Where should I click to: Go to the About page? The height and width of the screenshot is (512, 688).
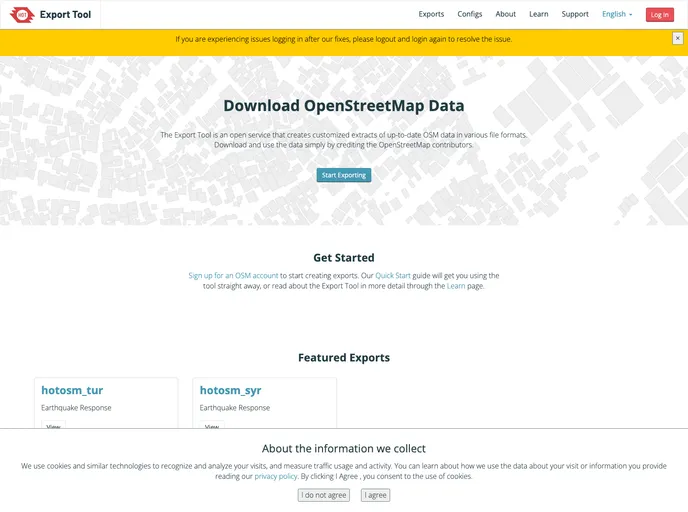(505, 14)
